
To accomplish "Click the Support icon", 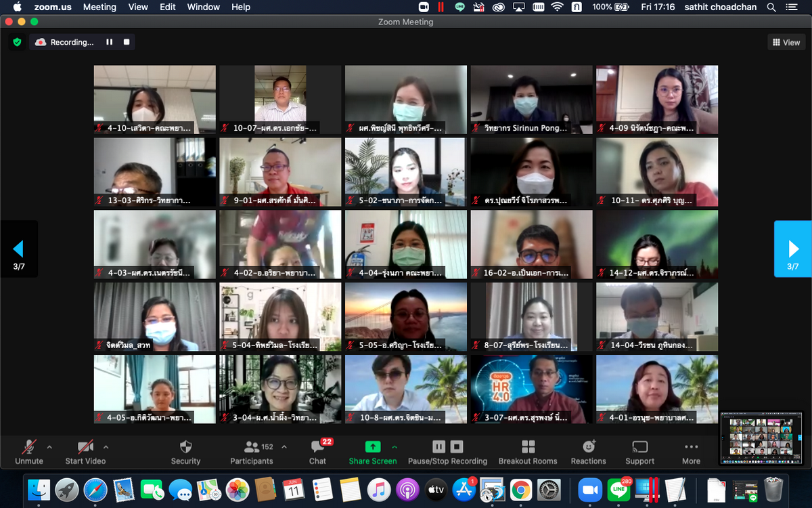I will (x=639, y=447).
